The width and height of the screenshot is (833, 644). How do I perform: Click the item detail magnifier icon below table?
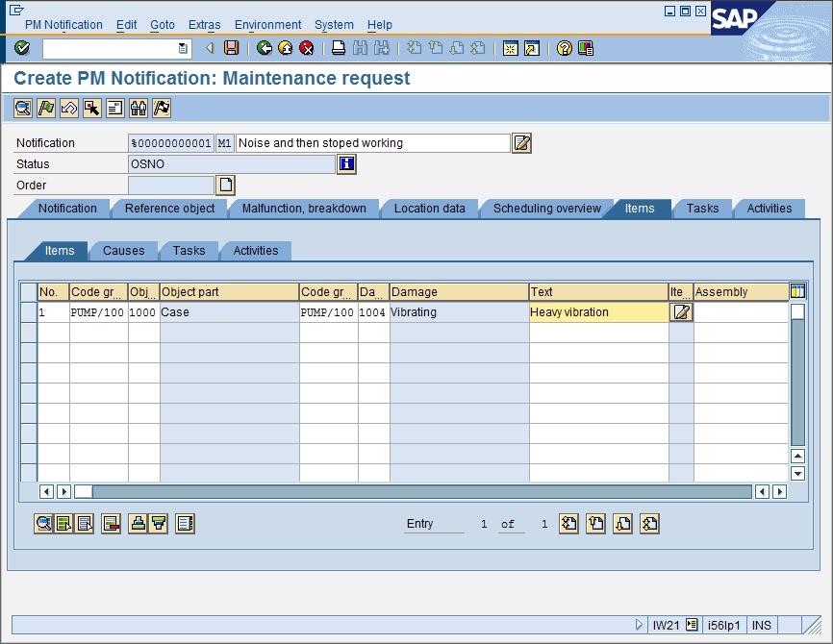(43, 524)
